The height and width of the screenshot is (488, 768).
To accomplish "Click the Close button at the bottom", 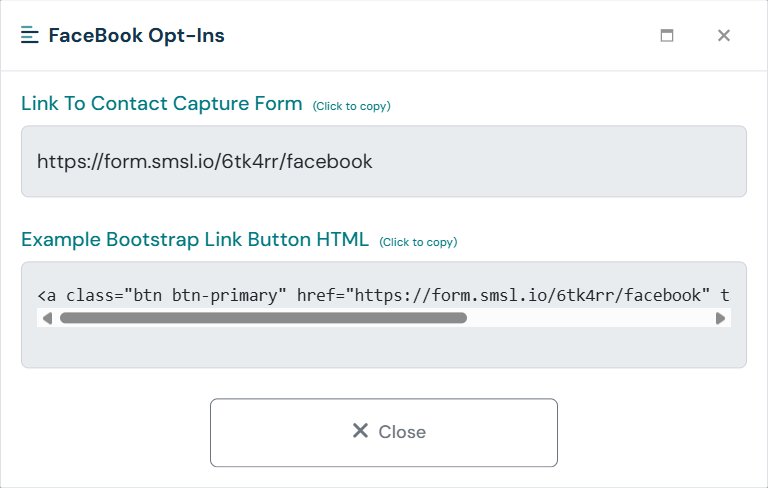I will (x=384, y=432).
